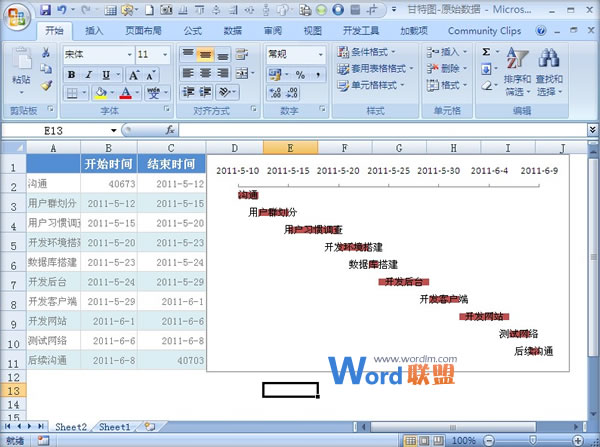Switch to the 插入 ribbon tab

click(94, 31)
